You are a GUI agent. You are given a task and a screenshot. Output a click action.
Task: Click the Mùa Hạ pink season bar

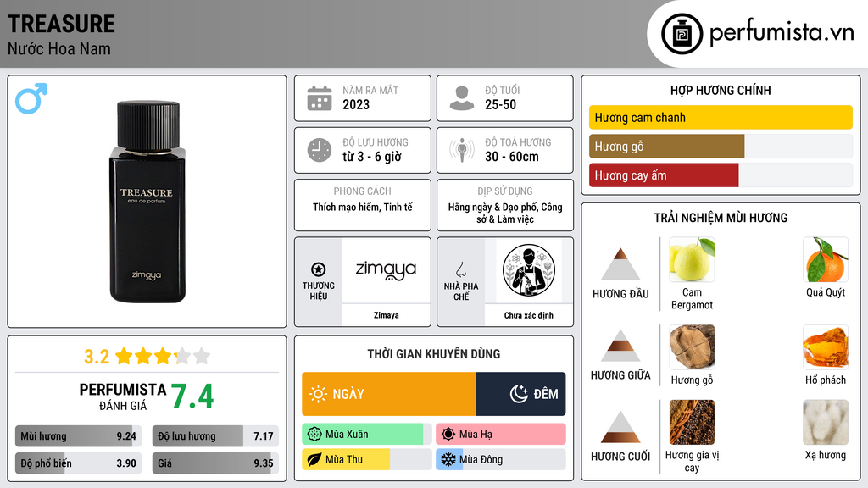[500, 435]
